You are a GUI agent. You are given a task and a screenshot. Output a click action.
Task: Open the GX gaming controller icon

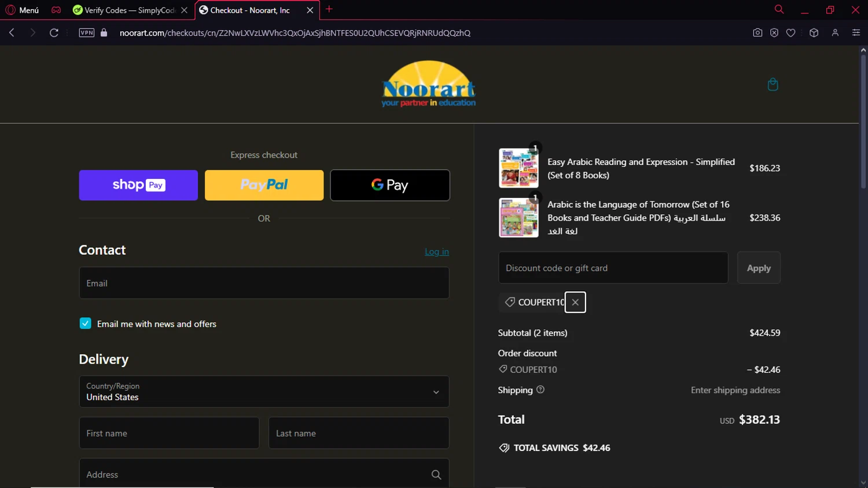[56, 10]
